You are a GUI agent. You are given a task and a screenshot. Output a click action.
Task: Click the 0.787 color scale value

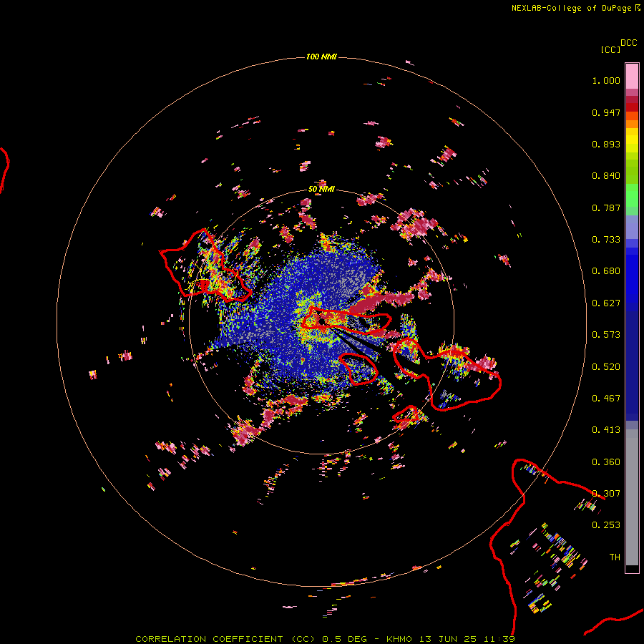(x=606, y=208)
